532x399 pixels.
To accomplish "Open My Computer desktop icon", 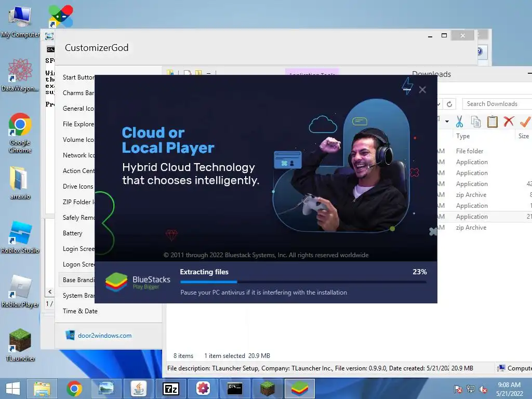I will (20, 21).
